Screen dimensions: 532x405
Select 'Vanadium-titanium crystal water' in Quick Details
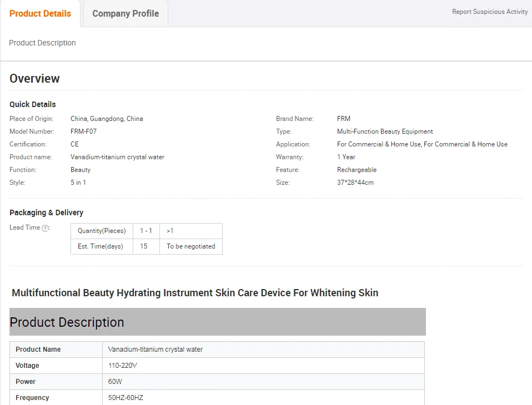click(x=117, y=157)
